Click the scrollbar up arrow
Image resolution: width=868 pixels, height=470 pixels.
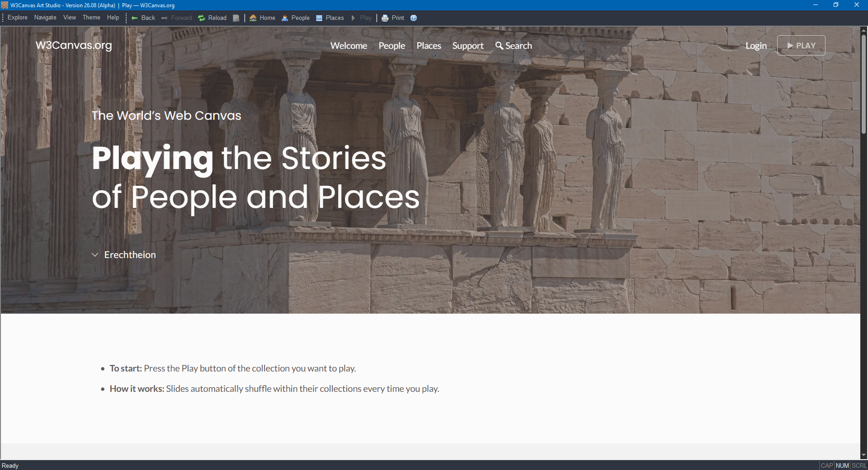tap(864, 30)
